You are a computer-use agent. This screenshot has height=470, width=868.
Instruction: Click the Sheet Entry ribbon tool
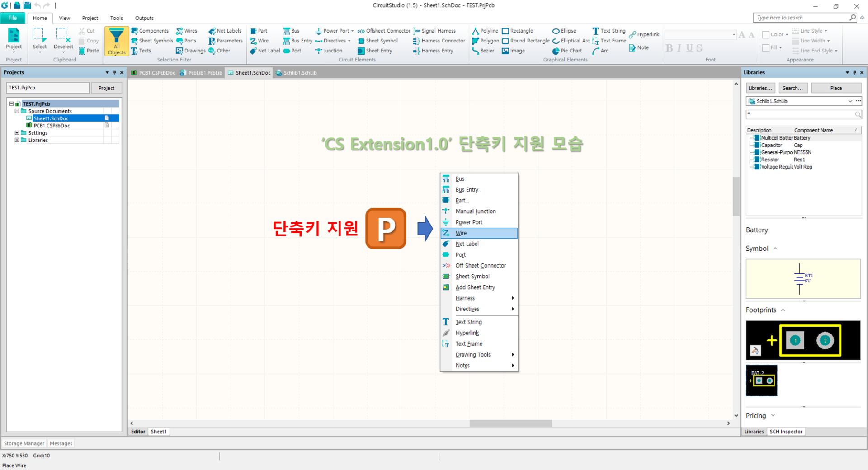coord(375,51)
